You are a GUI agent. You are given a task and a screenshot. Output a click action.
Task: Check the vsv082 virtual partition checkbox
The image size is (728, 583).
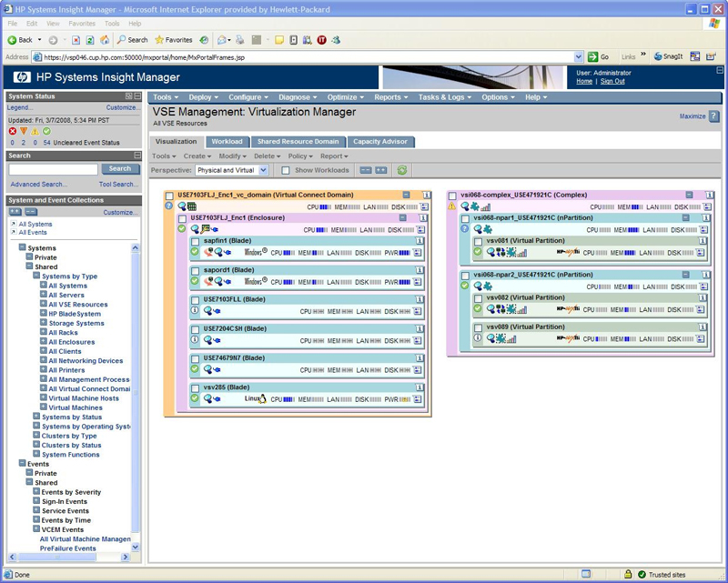click(479, 298)
